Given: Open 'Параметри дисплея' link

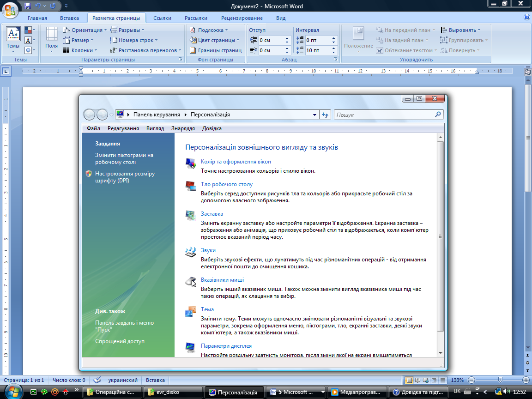Looking at the screenshot, I should (x=226, y=346).
